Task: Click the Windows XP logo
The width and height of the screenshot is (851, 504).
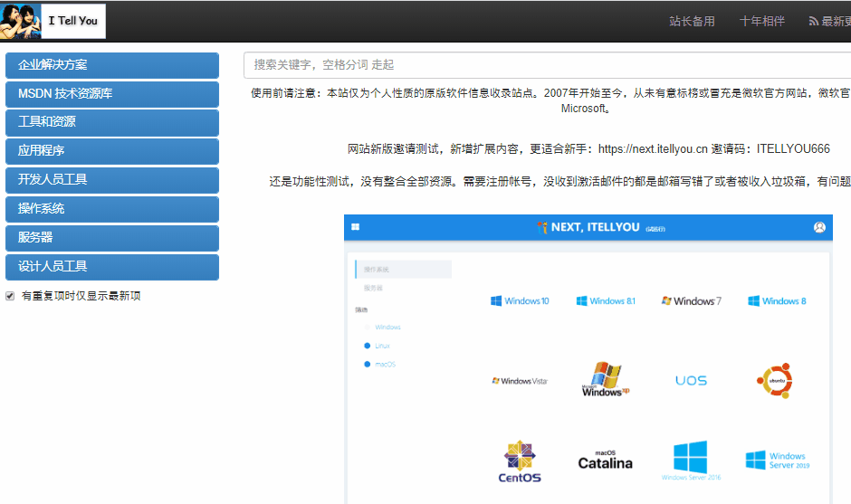Action: coord(606,379)
